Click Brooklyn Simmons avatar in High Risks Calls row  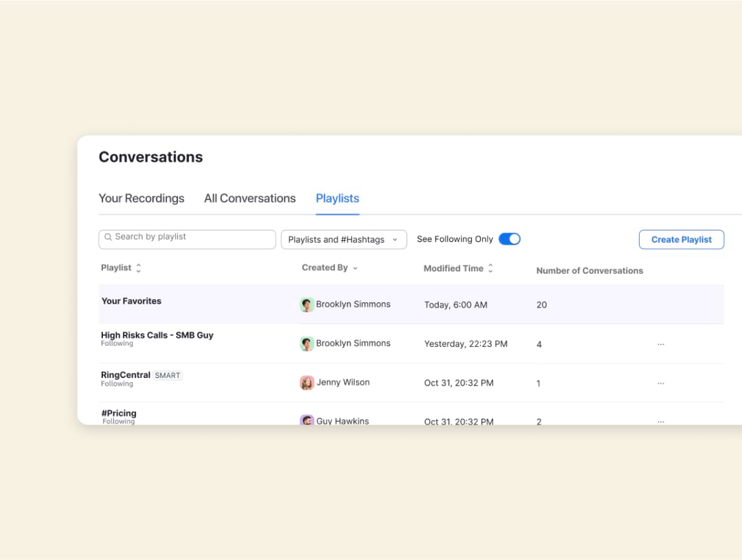[307, 344]
